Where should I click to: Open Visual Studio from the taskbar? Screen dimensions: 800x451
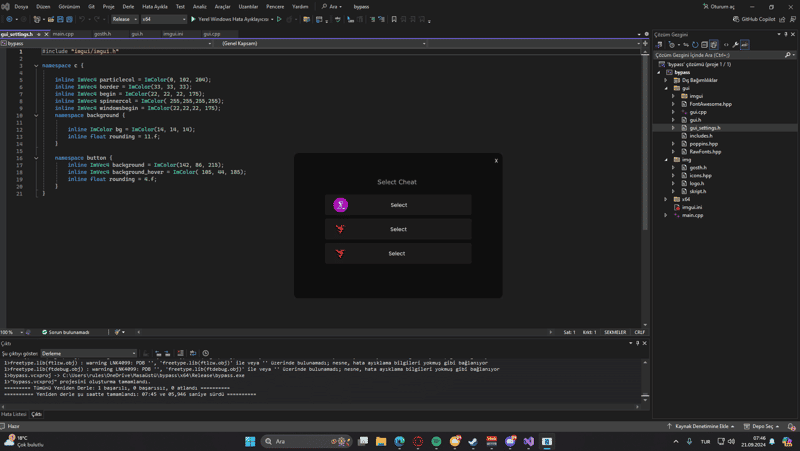(529, 441)
